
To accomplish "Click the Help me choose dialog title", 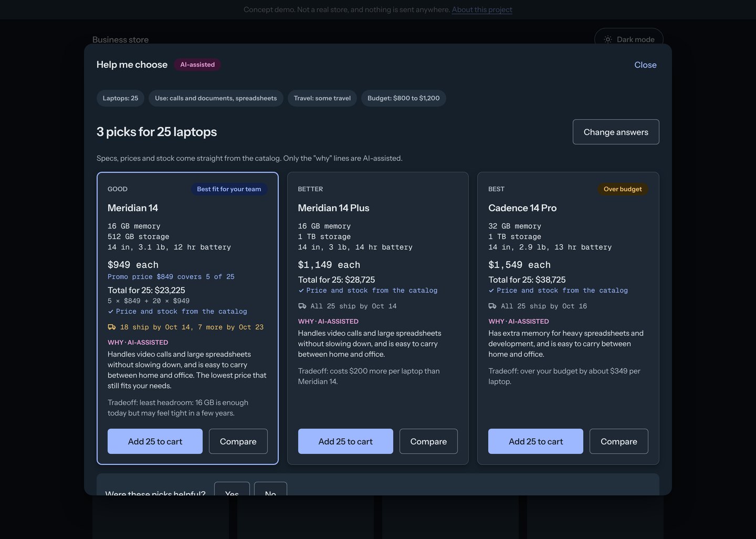I will 132,65.
